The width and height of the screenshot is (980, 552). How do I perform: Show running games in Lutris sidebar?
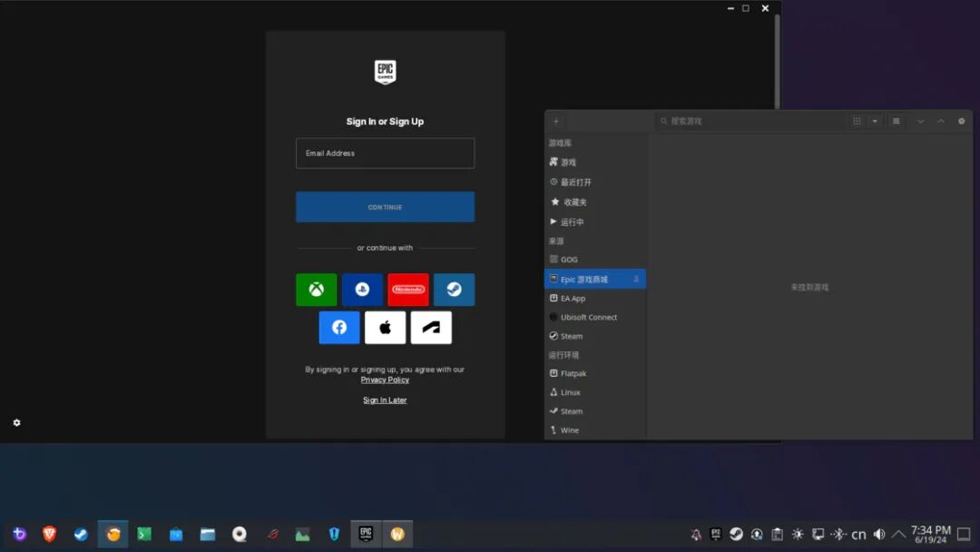[x=595, y=222]
